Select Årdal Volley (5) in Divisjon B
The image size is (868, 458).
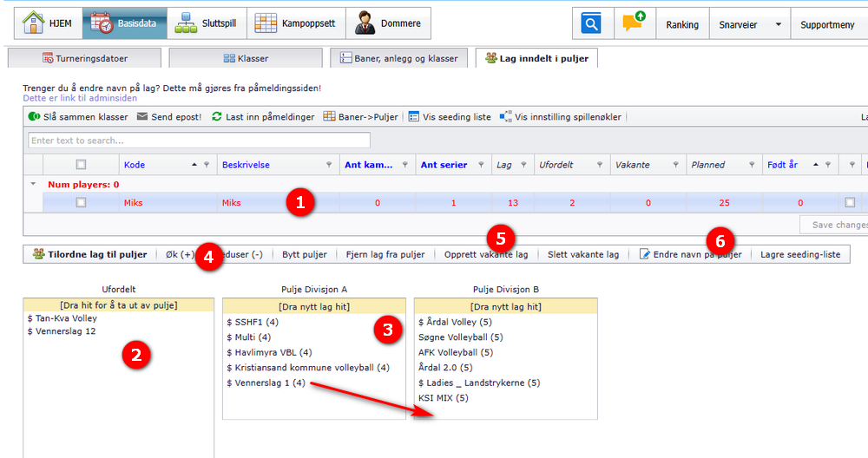pos(455,322)
